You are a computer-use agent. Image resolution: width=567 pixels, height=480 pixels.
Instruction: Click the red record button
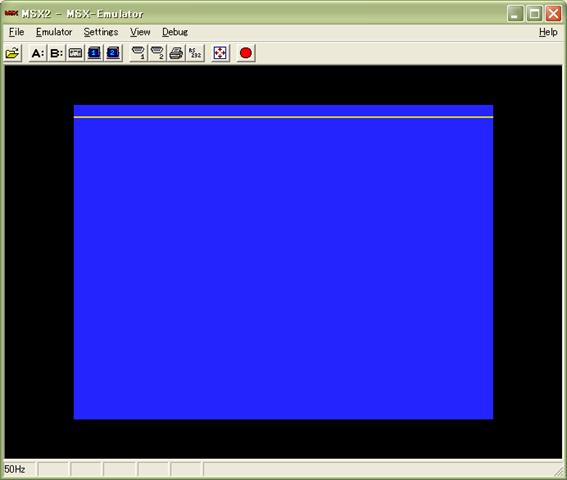pos(246,53)
